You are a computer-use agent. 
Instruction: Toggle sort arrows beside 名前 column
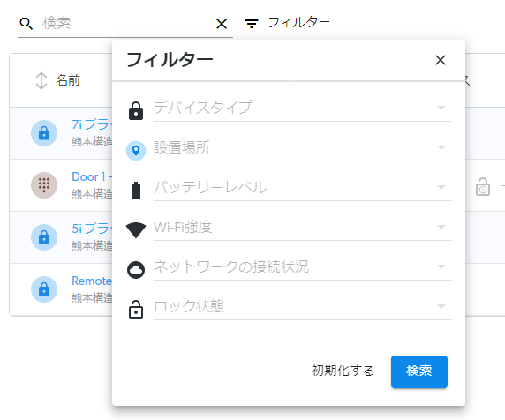click(41, 80)
